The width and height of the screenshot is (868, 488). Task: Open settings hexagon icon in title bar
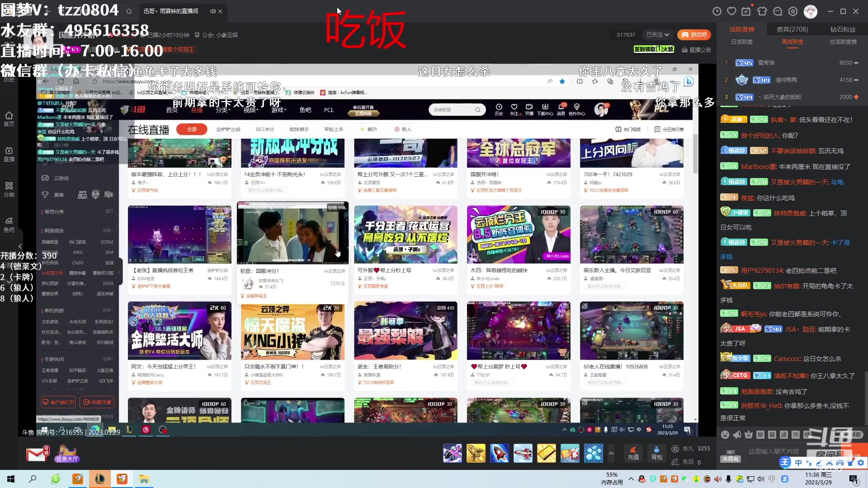[x=793, y=11]
